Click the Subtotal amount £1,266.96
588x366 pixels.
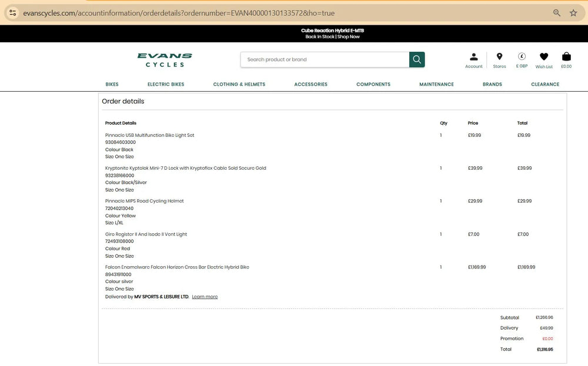coord(544,317)
